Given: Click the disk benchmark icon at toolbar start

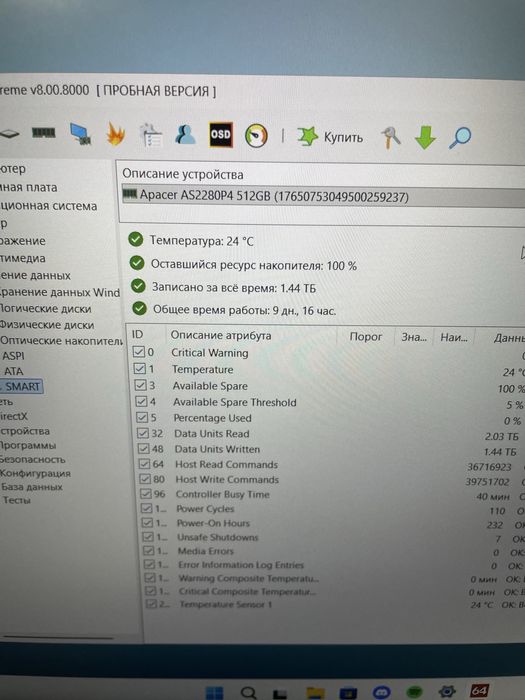Looking at the screenshot, I should point(9,133).
